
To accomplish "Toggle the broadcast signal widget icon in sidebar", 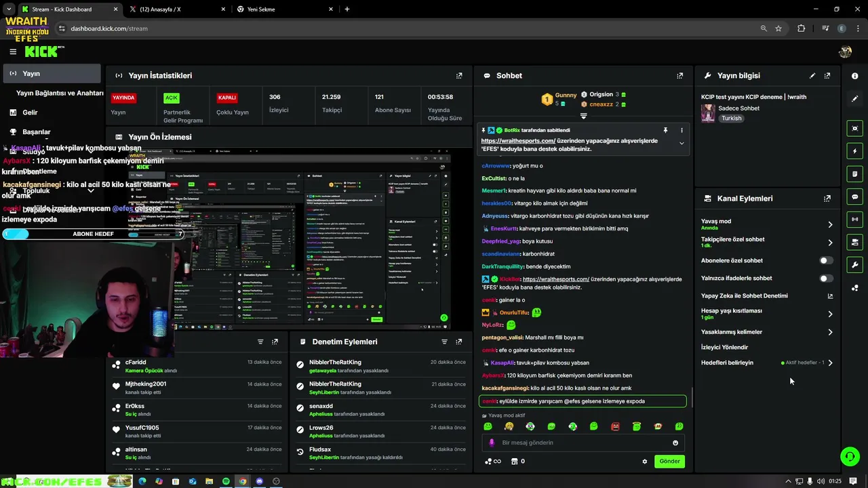I will pyautogui.click(x=855, y=219).
